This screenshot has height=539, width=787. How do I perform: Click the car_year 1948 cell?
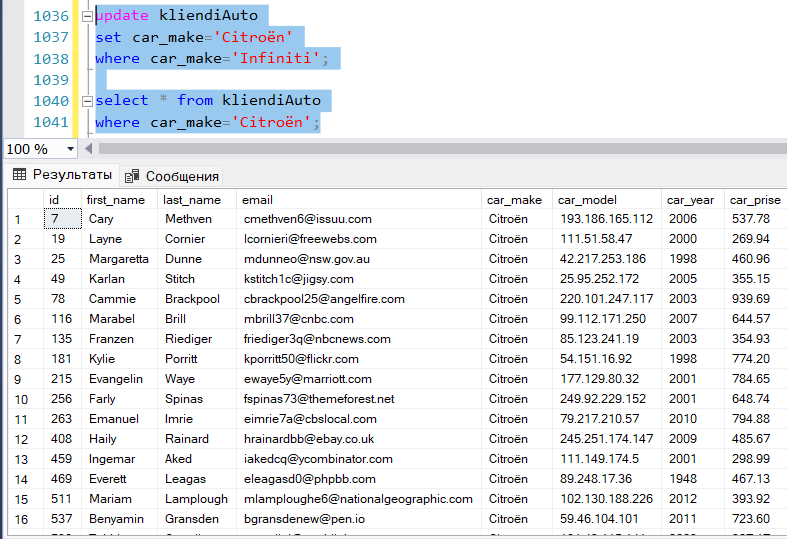coord(693,479)
